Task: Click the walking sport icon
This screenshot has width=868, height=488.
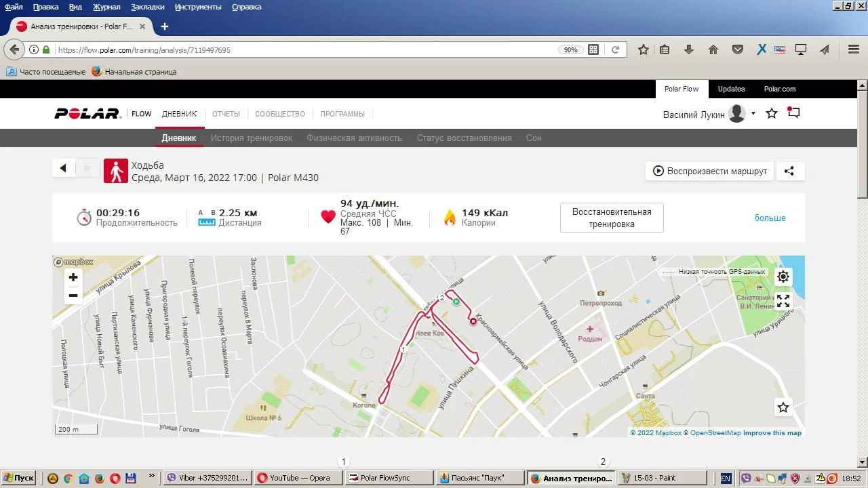Action: 116,171
